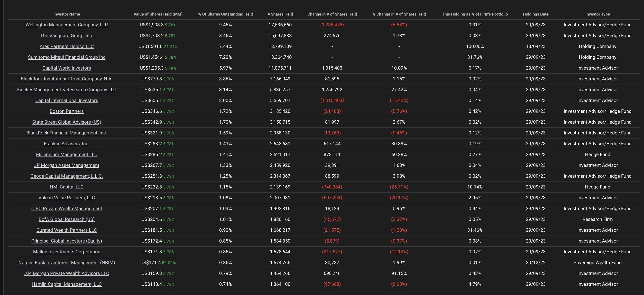The width and height of the screenshot is (644, 295).
Task: Select the 50.38% change cell
Action: tap(399, 154)
